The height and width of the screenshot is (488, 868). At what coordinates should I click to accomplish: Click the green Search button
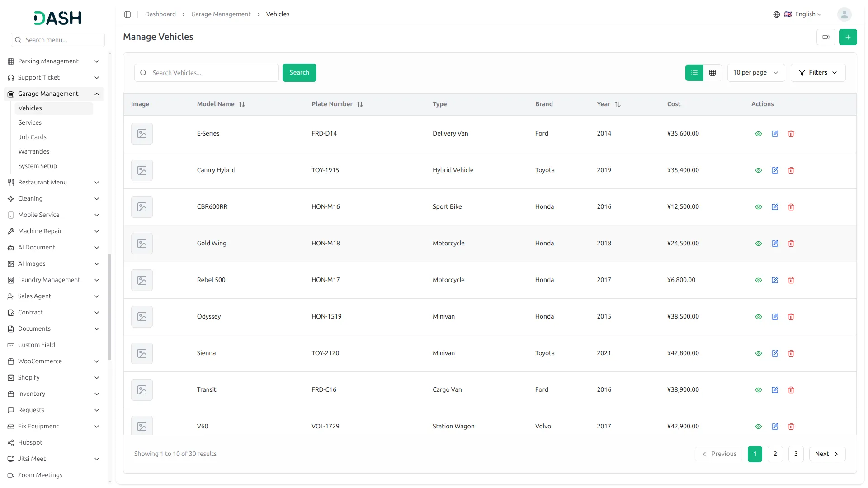[299, 73]
